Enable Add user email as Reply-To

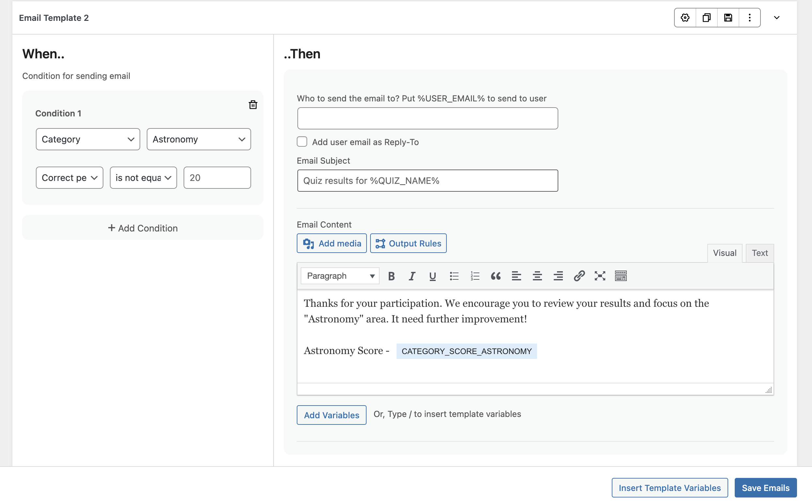point(302,142)
